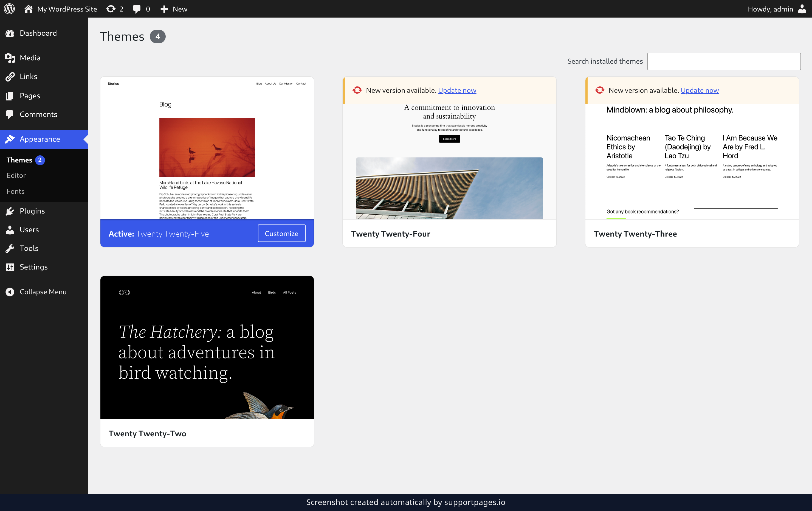Click the Users person icon
Viewport: 812px width, 511px height.
coord(10,230)
